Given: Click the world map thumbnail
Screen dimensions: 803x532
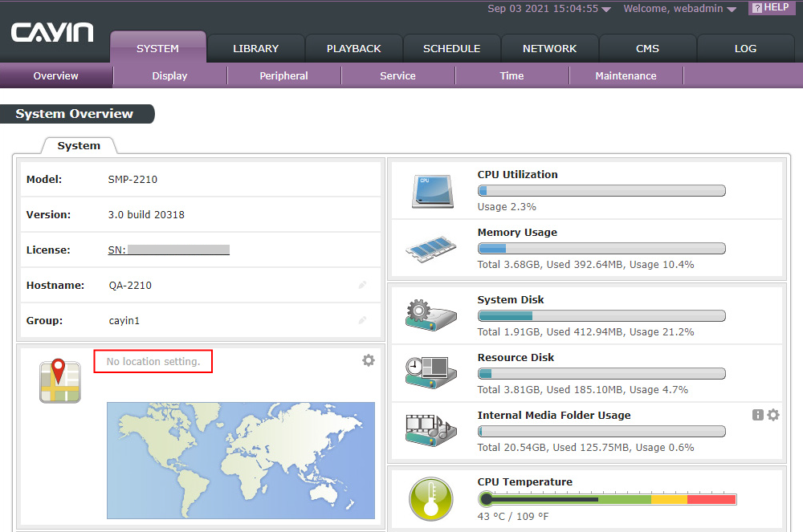Looking at the screenshot, I should pyautogui.click(x=241, y=461).
